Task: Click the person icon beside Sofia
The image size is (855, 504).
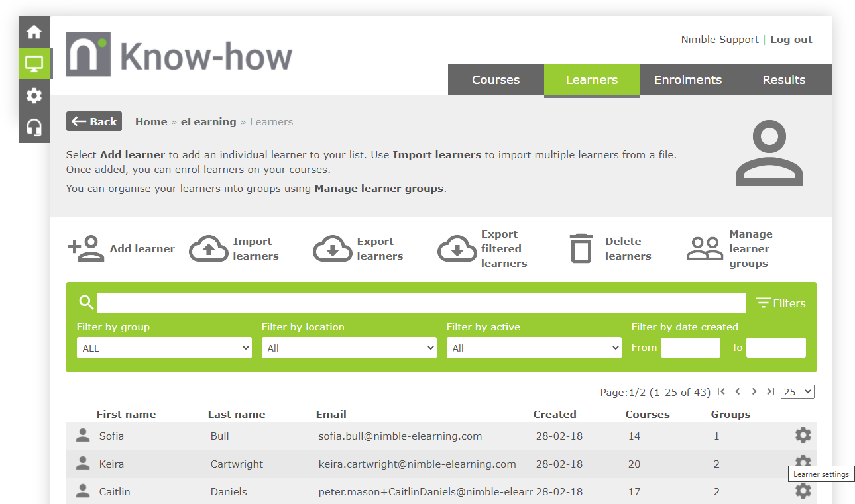Action: point(83,435)
